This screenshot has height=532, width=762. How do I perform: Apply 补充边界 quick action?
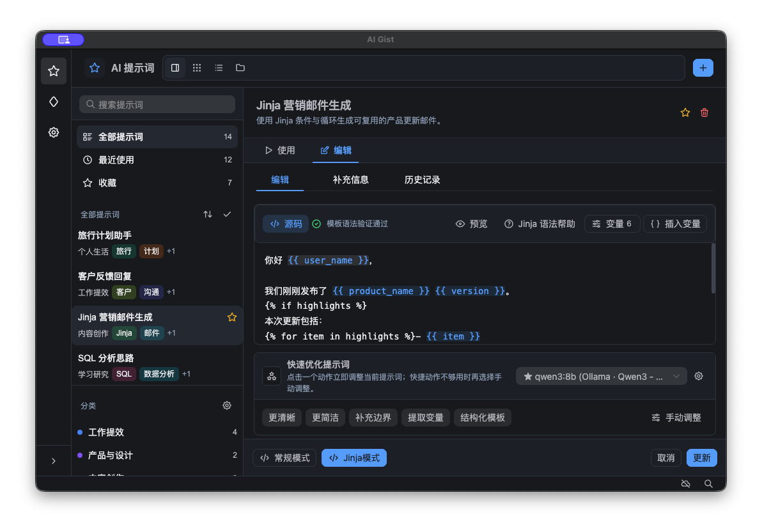tap(373, 418)
